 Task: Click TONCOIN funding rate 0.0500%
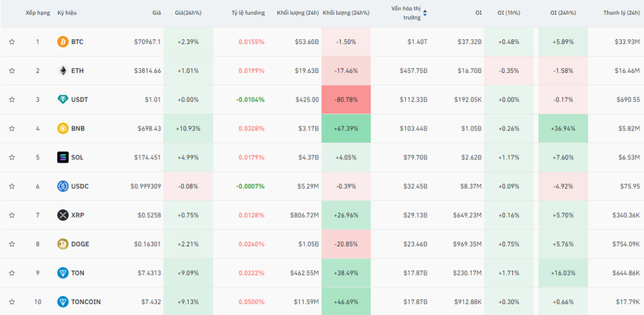pos(251,302)
